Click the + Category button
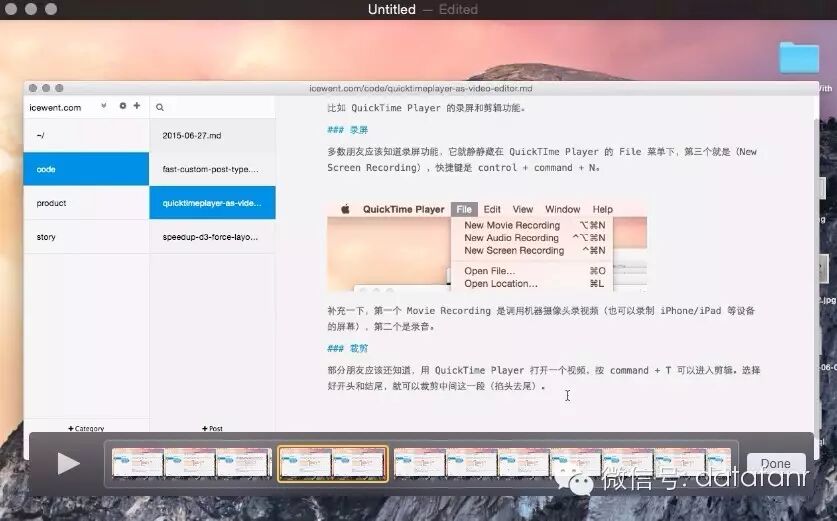Image resolution: width=837 pixels, height=521 pixels. tap(86, 428)
